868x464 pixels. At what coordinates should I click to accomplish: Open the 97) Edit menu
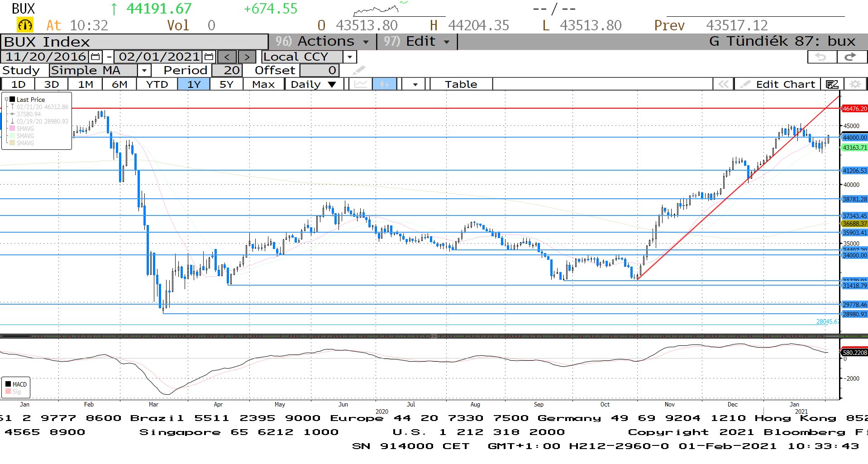click(417, 42)
